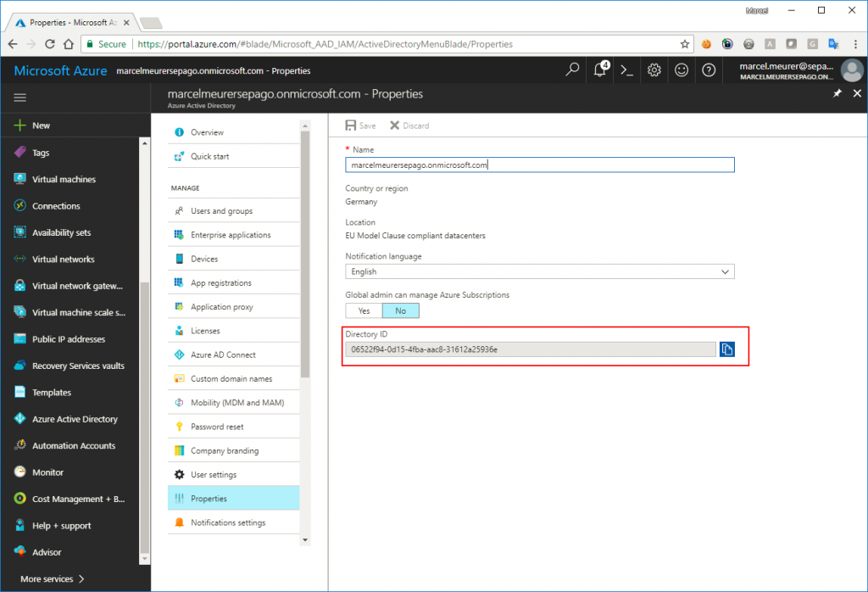Viewport: 868px width, 592px height.
Task: Open the Notification language dropdown
Action: pyautogui.click(x=539, y=271)
